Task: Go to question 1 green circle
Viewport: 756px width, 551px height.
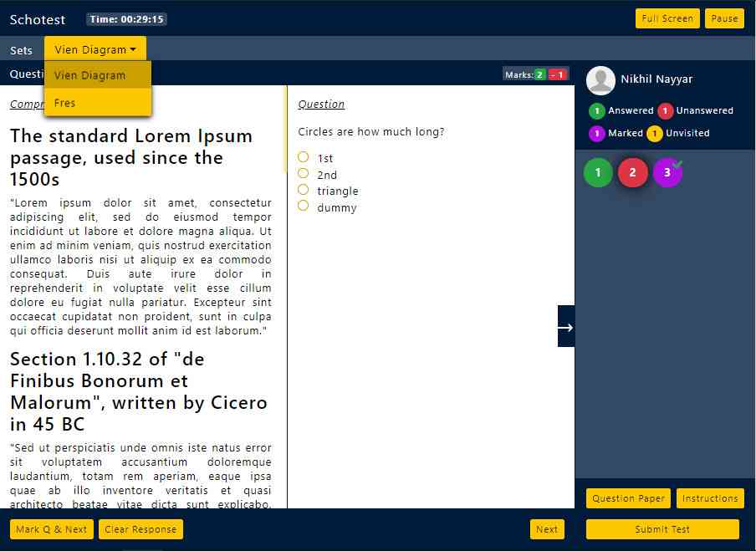Action: 598,173
